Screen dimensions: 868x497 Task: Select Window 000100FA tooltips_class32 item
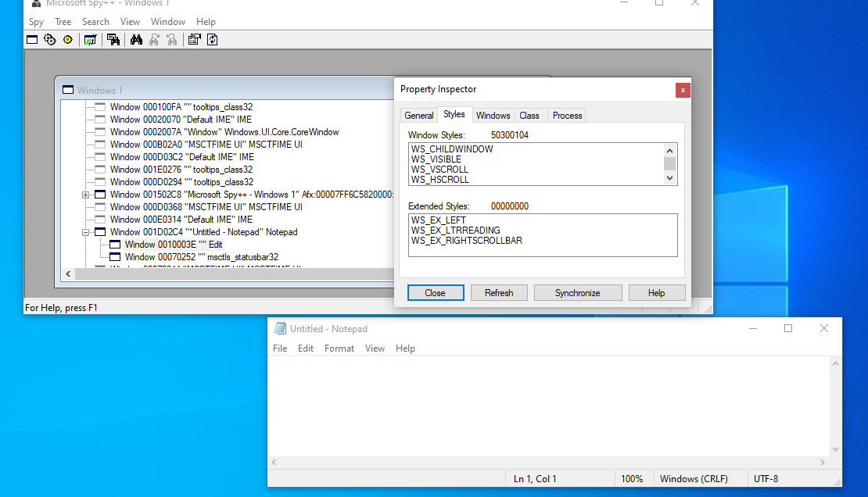click(x=181, y=107)
